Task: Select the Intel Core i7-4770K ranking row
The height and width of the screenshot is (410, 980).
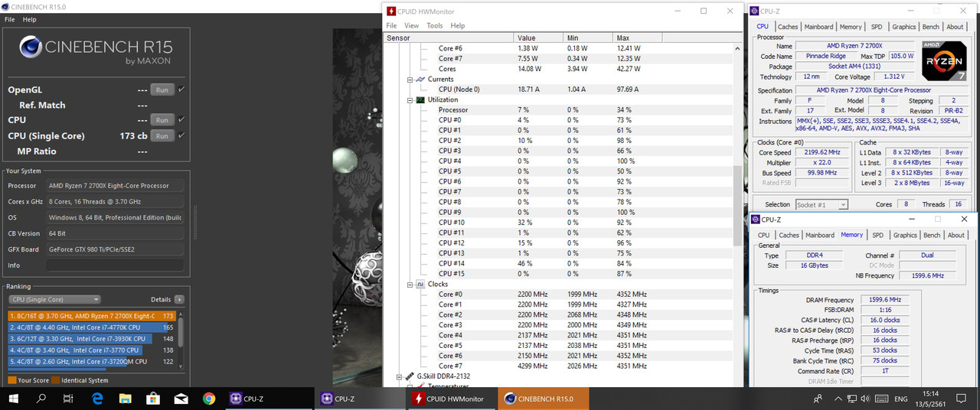Action: [92, 327]
